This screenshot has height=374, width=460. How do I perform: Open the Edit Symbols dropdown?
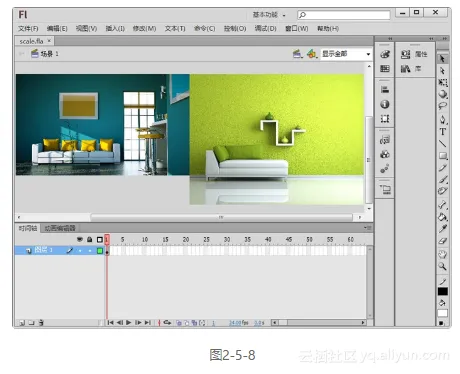pos(312,54)
